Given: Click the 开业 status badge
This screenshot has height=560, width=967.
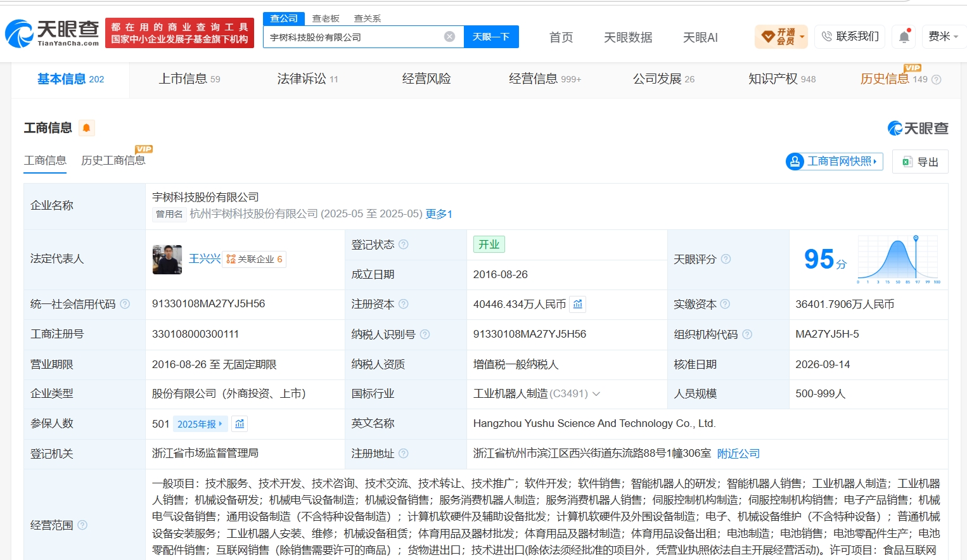Looking at the screenshot, I should [489, 245].
